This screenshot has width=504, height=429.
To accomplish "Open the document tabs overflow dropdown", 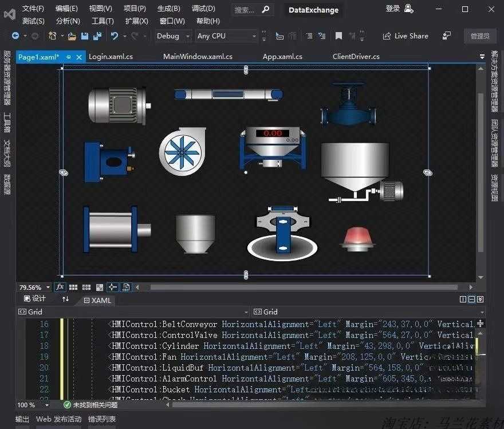I will click(x=482, y=57).
